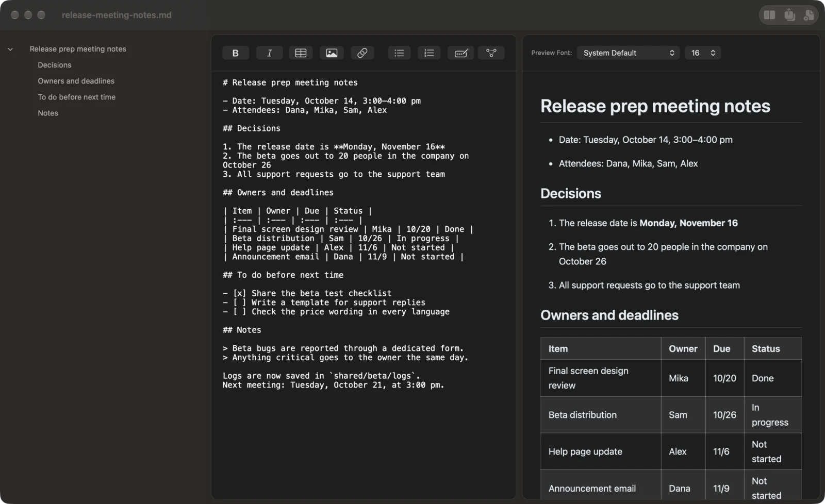Screen dimensions: 825x504
Task: Click '[ ] Check the price wording' editor line
Action: tap(336, 312)
